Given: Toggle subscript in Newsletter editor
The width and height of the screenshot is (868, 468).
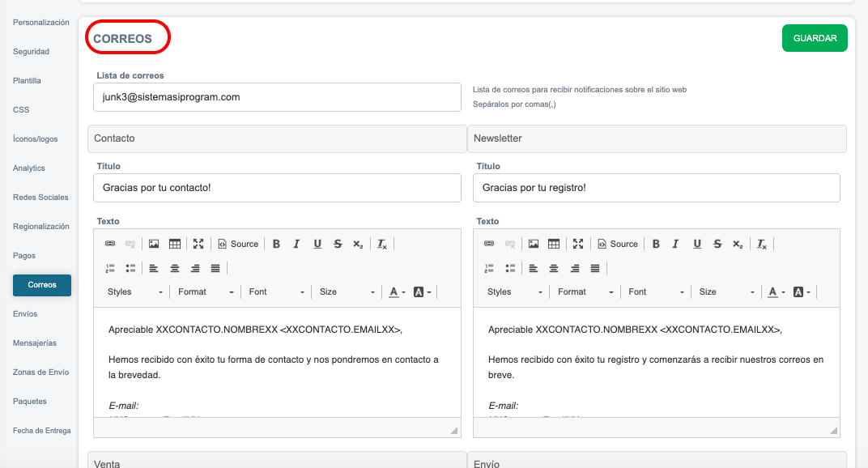Looking at the screenshot, I should tap(738, 244).
